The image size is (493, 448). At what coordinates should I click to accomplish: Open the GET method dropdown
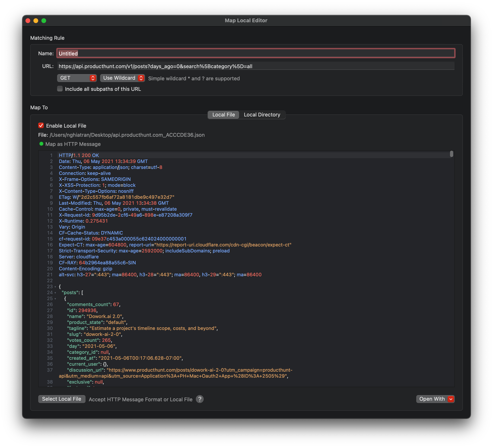click(x=73, y=78)
